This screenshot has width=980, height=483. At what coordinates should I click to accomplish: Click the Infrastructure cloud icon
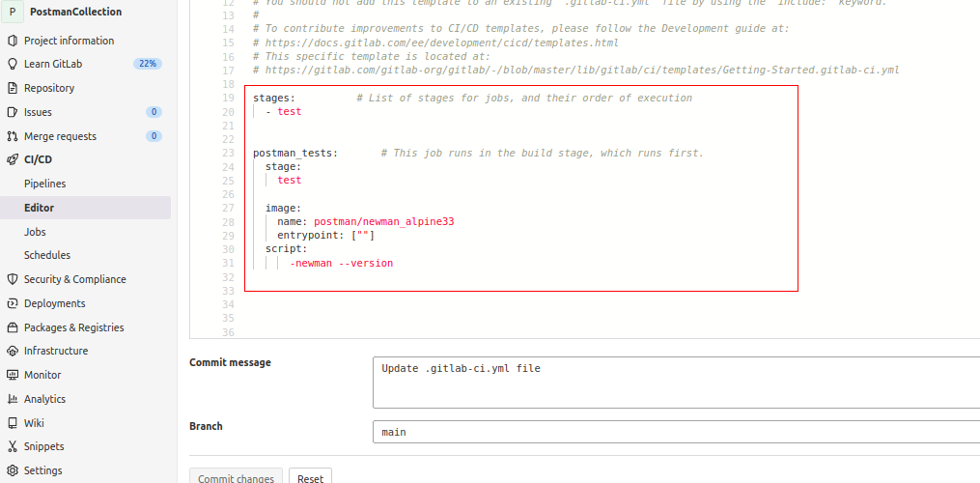pyautogui.click(x=12, y=351)
